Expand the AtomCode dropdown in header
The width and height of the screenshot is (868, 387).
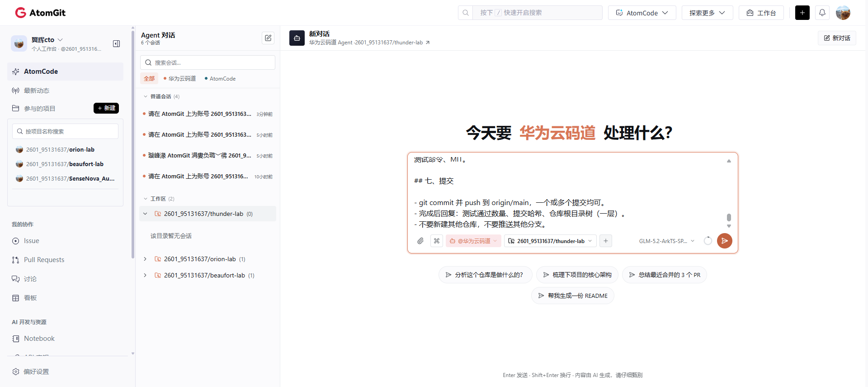coord(642,13)
